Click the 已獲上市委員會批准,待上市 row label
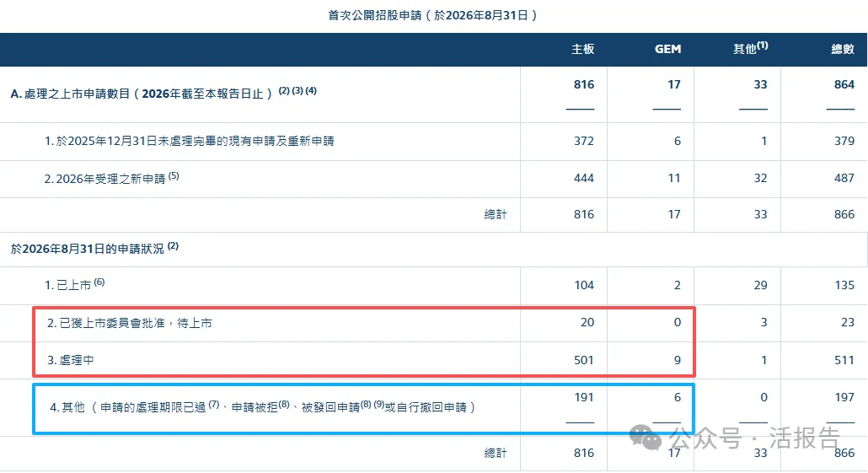Screen dimensions: 868x473 (x=130, y=323)
